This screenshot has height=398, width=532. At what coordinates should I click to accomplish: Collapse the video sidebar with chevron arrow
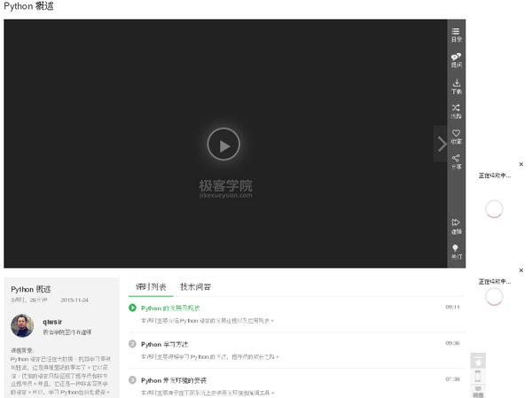tap(442, 144)
